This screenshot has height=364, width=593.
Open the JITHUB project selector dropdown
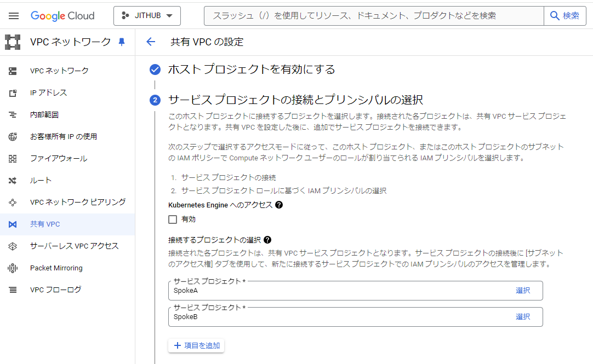(x=147, y=16)
